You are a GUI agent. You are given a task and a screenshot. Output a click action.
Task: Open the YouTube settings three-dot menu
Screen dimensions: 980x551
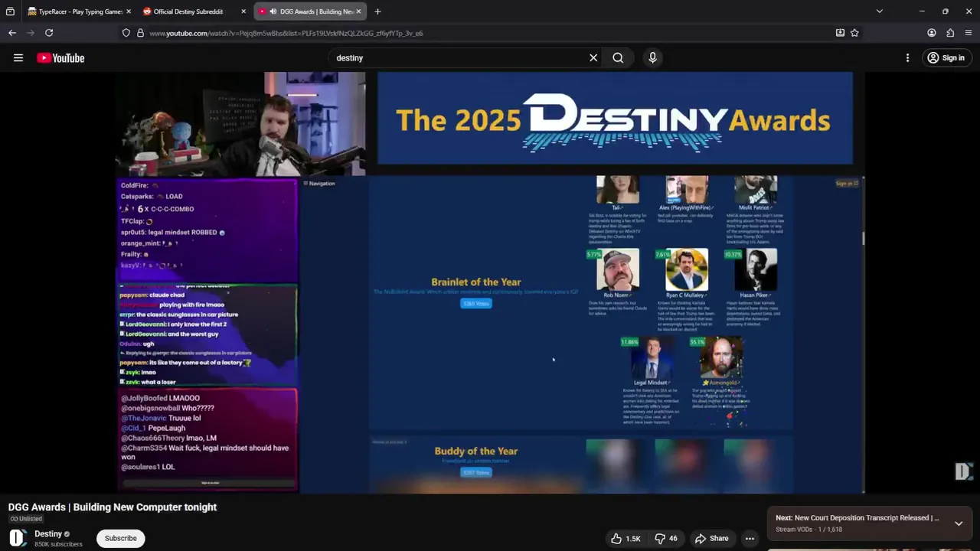[x=907, y=58]
